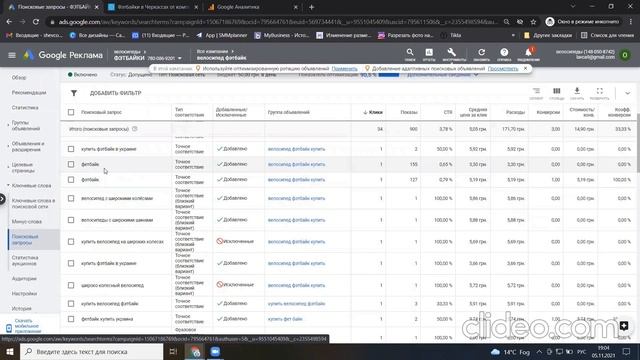The width and height of the screenshot is (640, 360).
Task: Open 'купить фэт байк' ad group link
Action: 285,319
